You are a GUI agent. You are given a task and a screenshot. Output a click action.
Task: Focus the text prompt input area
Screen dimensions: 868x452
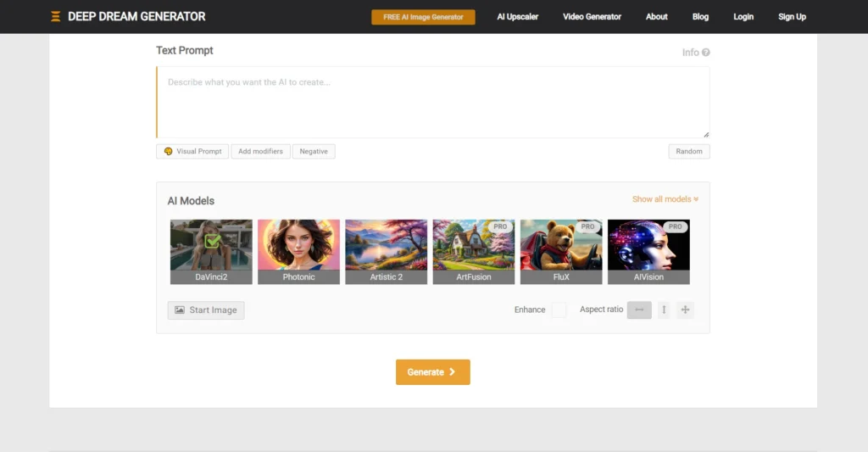[x=433, y=103]
